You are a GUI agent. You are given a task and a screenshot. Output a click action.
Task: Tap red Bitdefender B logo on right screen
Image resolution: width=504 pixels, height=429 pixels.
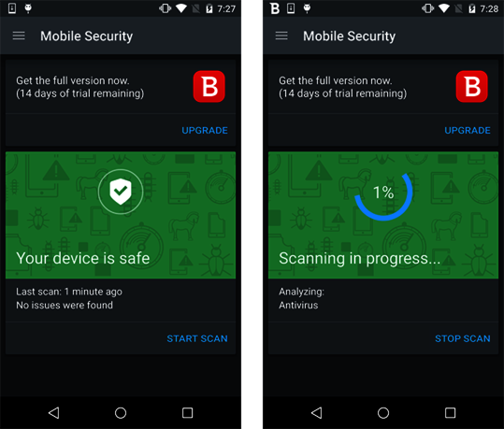click(x=472, y=86)
